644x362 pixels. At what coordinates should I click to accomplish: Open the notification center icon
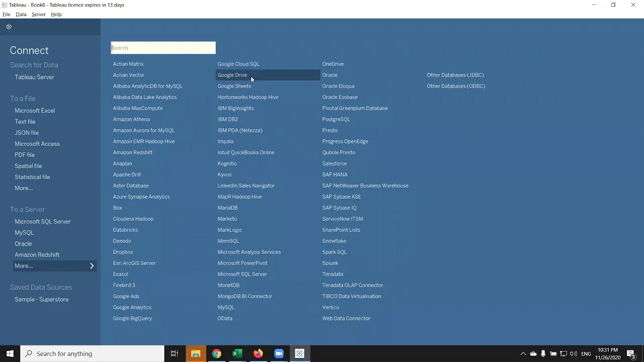(631, 354)
